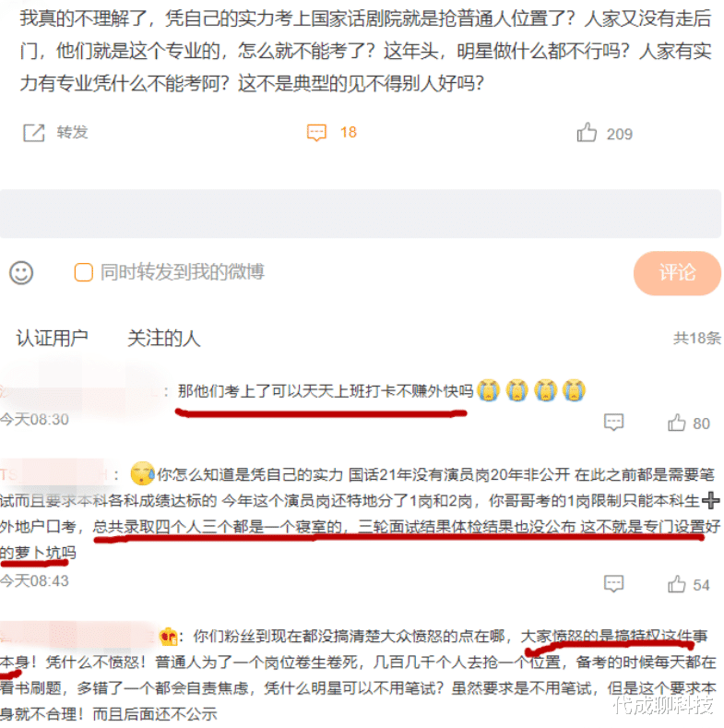724x728 pixels.
Task: Focus the gray comment input box
Action: (x=361, y=214)
